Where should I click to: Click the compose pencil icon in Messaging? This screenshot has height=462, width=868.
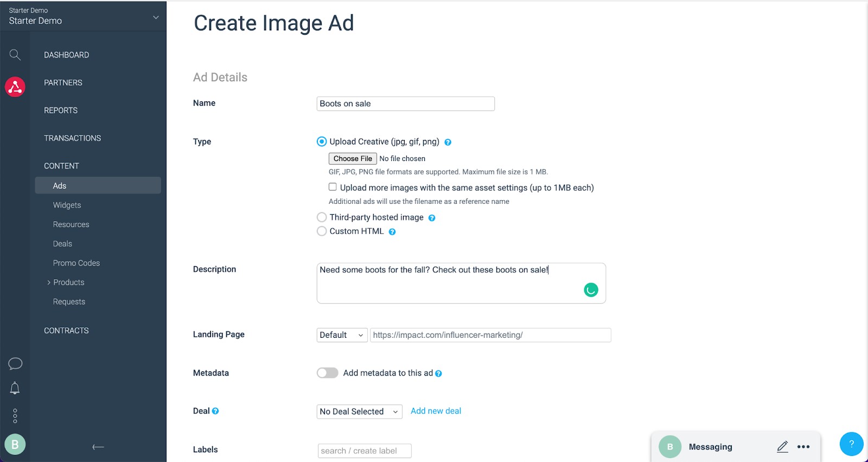(782, 447)
